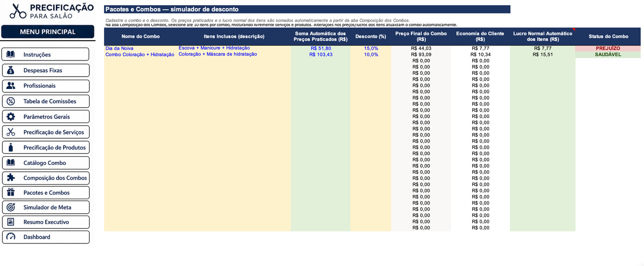Click the scissors logo icon
Image resolution: width=644 pixels, height=266 pixels.
pyautogui.click(x=18, y=11)
